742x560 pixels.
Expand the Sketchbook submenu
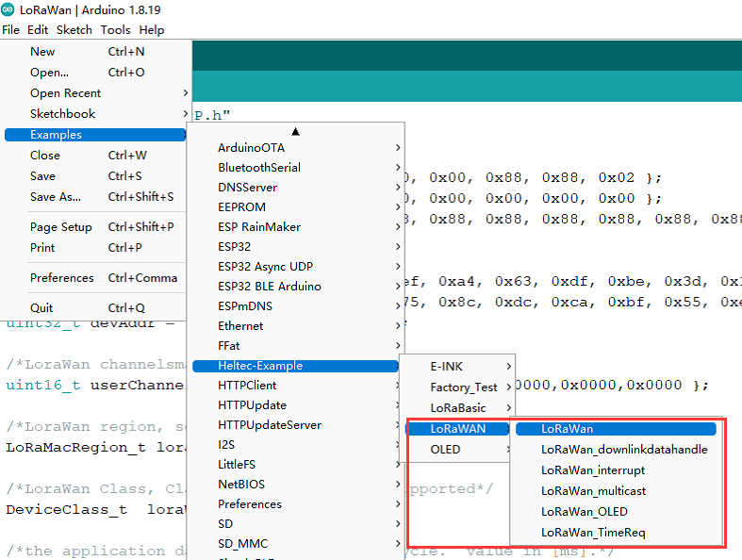tap(62, 114)
